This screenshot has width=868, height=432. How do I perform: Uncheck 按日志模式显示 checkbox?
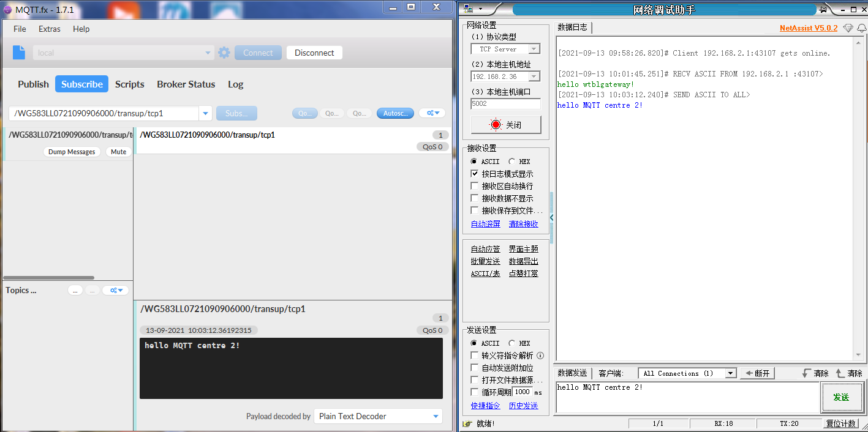pos(474,174)
